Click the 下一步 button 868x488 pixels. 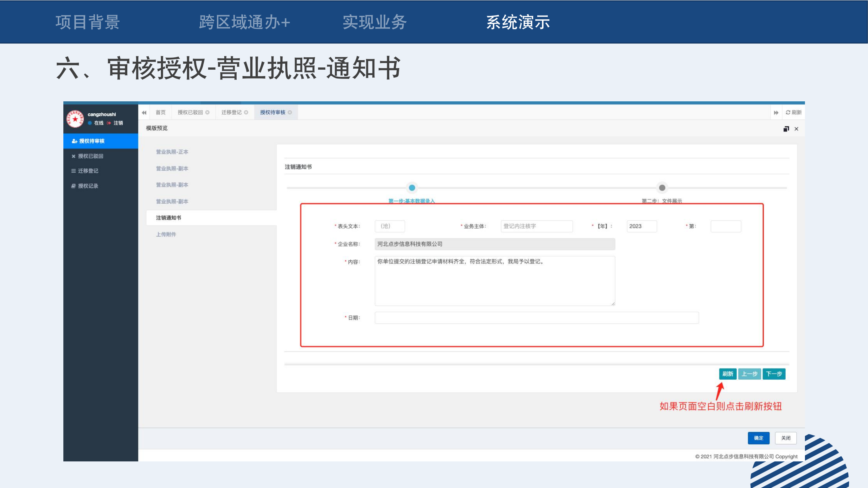[x=774, y=374]
